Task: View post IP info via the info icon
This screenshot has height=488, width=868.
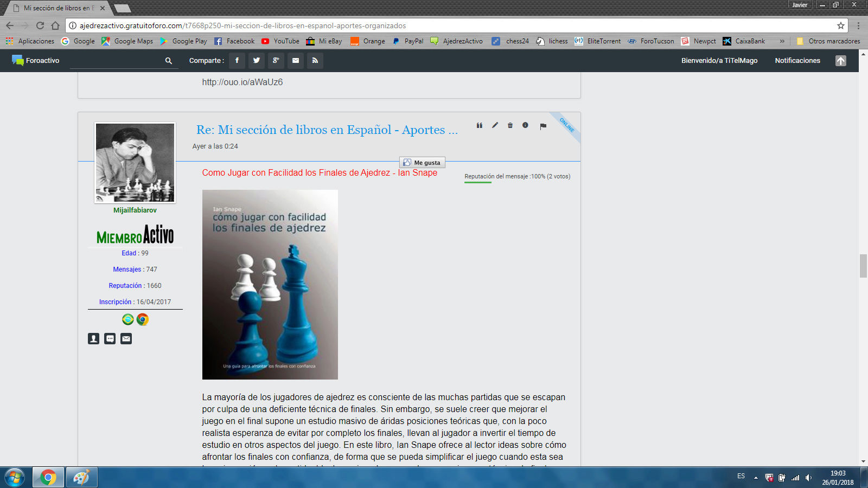Action: [x=525, y=125]
